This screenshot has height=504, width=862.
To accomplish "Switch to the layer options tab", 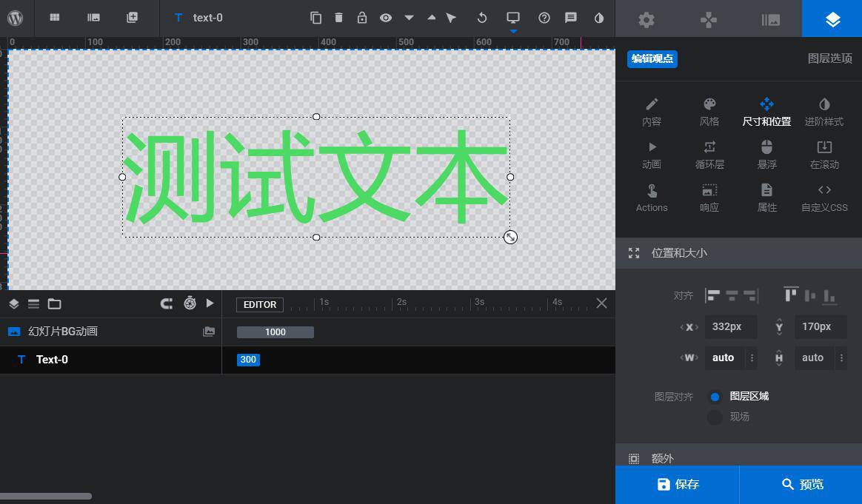I will [832, 20].
